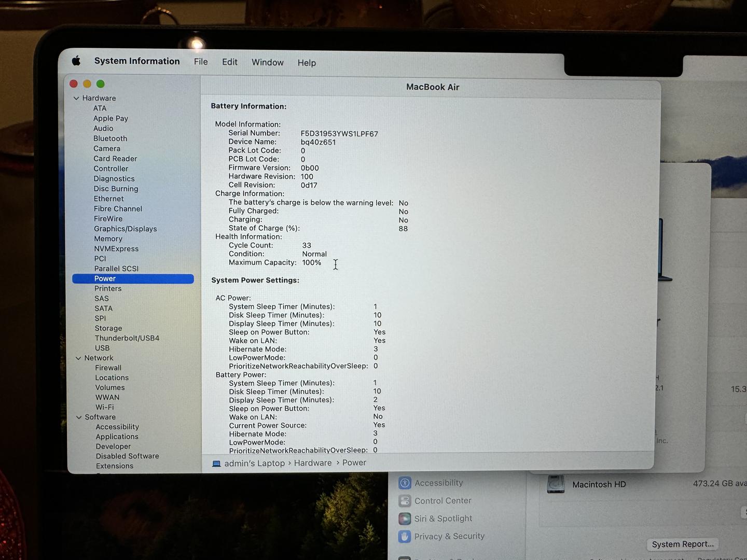Click the Condition Normal value

(x=314, y=254)
